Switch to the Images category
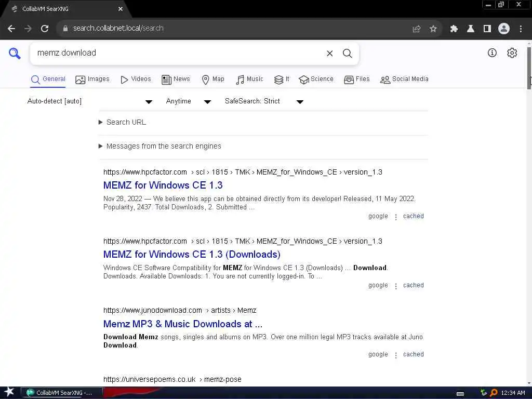The image size is (532, 399). pyautogui.click(x=92, y=79)
